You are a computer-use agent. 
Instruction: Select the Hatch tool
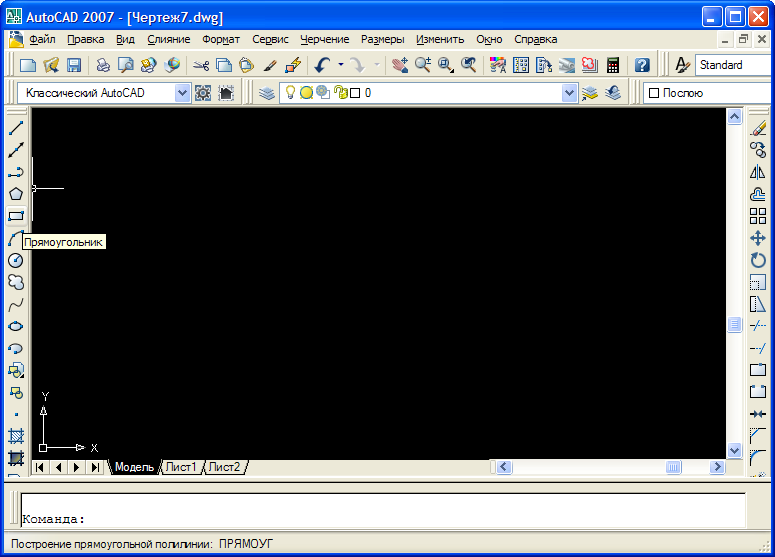(16, 436)
